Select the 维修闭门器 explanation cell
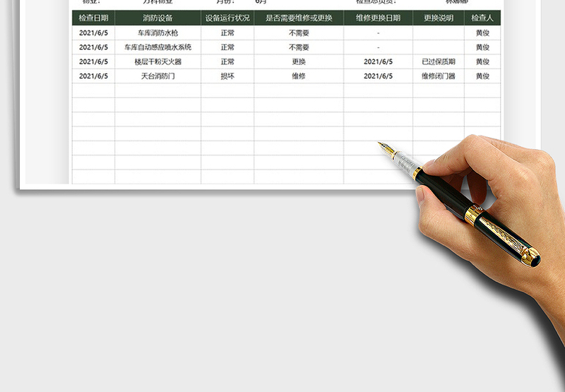565x392 pixels. (x=439, y=76)
